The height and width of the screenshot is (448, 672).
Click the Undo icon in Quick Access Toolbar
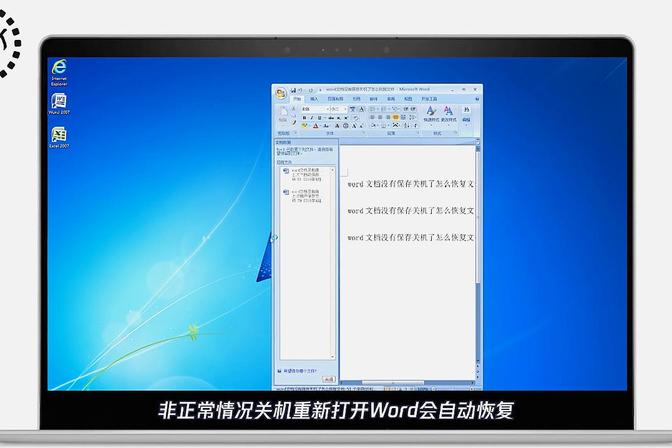point(300,90)
